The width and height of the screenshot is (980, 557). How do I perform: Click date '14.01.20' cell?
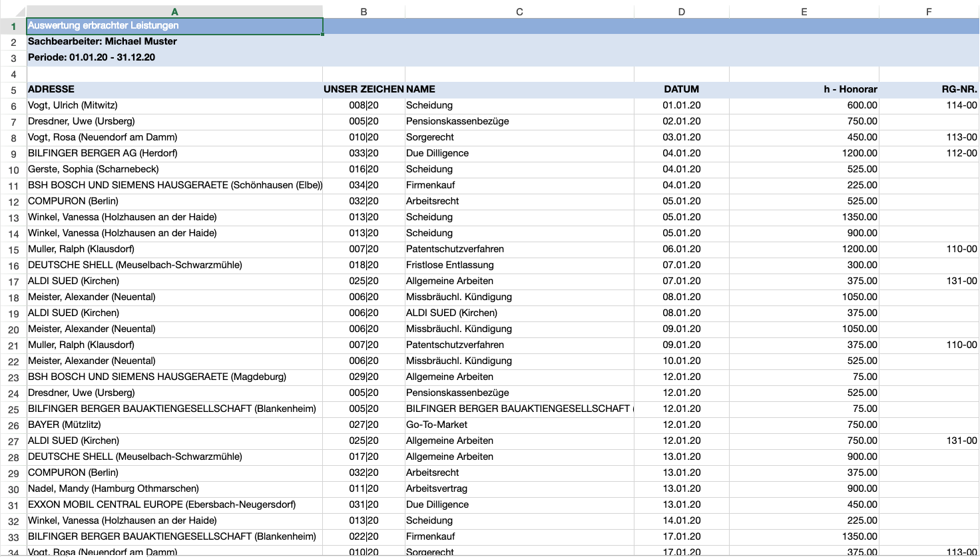click(681, 521)
